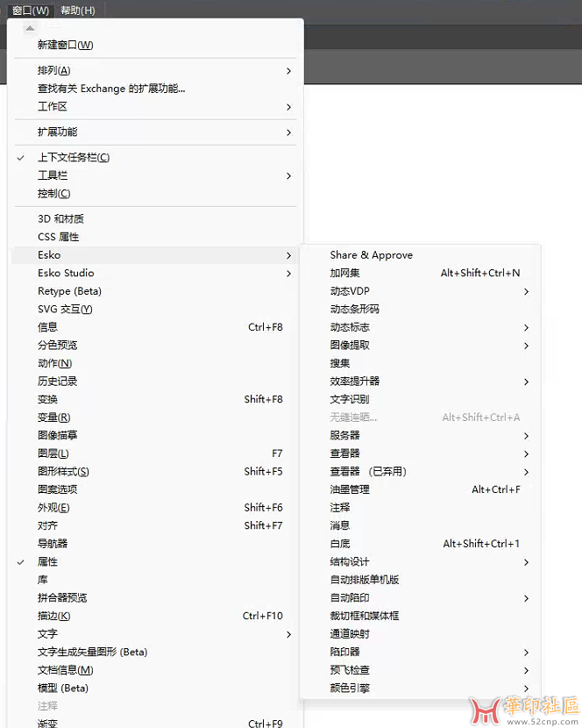This screenshot has height=728, width=582.
Task: Select 裁切框和媒体框 item
Action: tap(420, 616)
